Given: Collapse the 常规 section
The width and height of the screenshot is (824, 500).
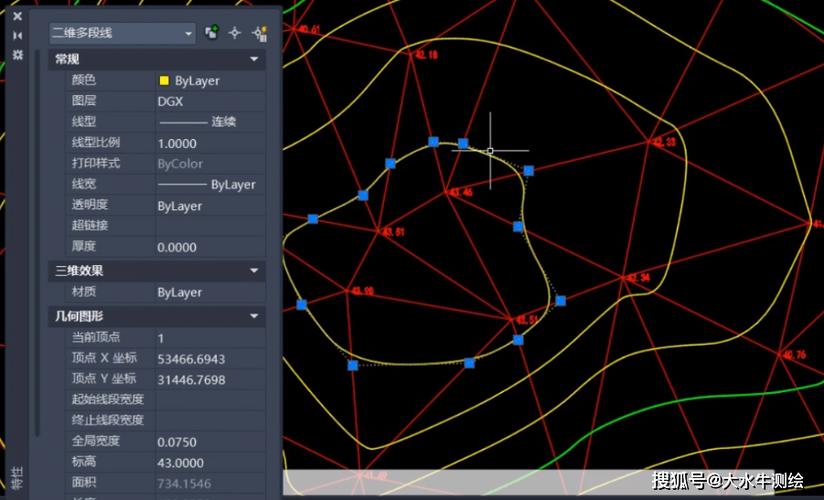Looking at the screenshot, I should click(x=254, y=60).
